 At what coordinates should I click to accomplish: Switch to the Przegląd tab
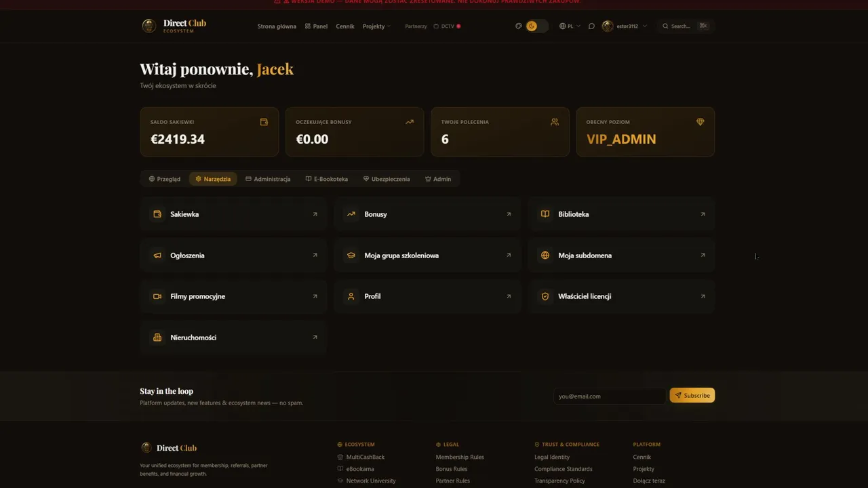tap(165, 179)
